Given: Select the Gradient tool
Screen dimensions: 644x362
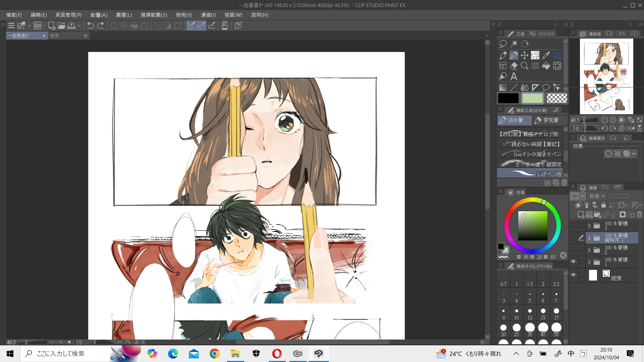Looking at the screenshot, I should [502, 87].
